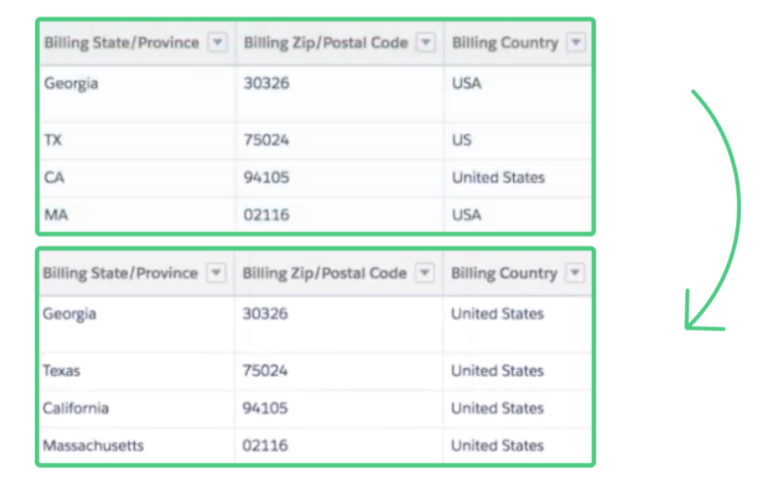Select zip code 30326 in the top table
This screenshot has width=762, height=495.
click(x=266, y=83)
